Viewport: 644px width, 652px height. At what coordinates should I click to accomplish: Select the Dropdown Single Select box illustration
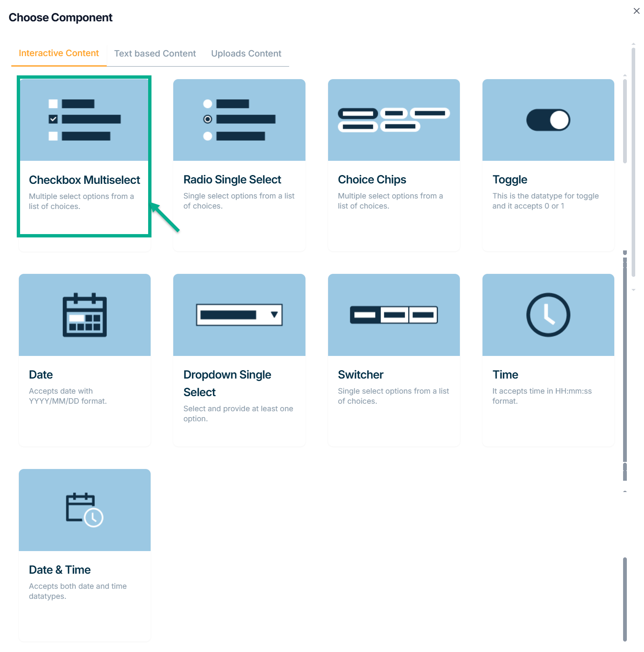[239, 315]
